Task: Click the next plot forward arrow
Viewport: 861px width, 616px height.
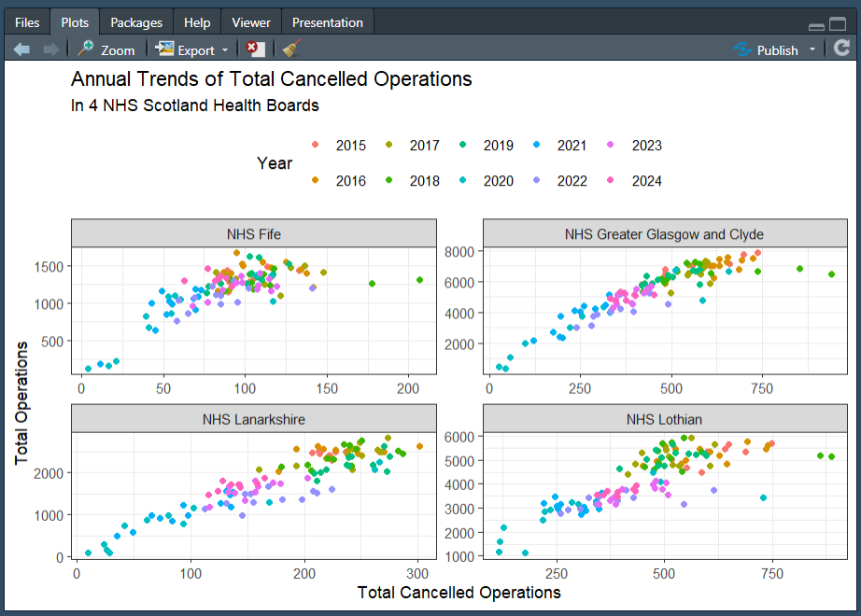Action: click(50, 49)
